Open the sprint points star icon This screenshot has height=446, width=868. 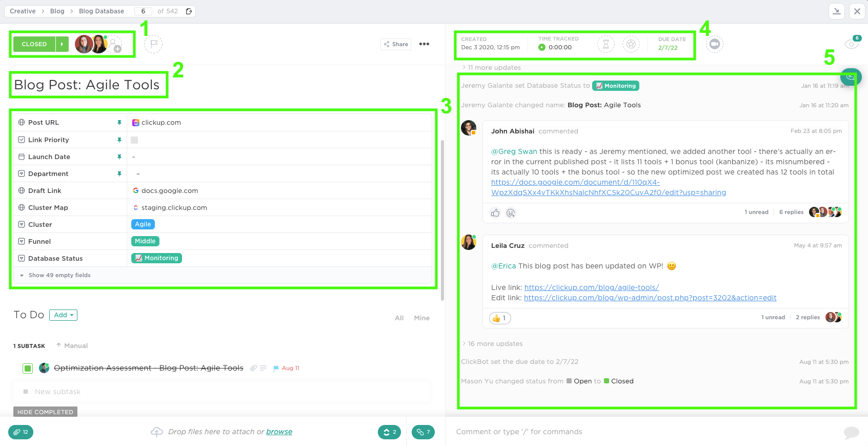[x=631, y=44]
